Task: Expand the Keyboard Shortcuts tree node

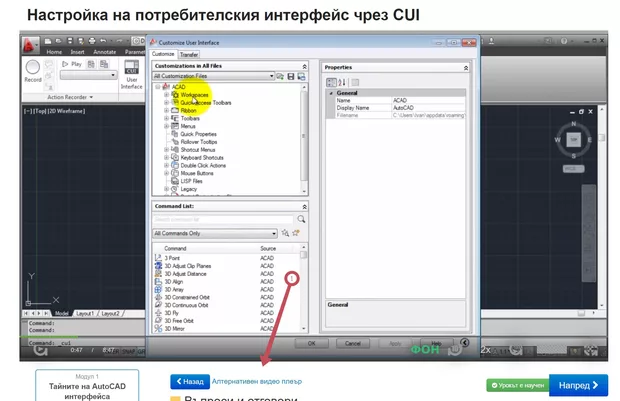Action: point(166,157)
